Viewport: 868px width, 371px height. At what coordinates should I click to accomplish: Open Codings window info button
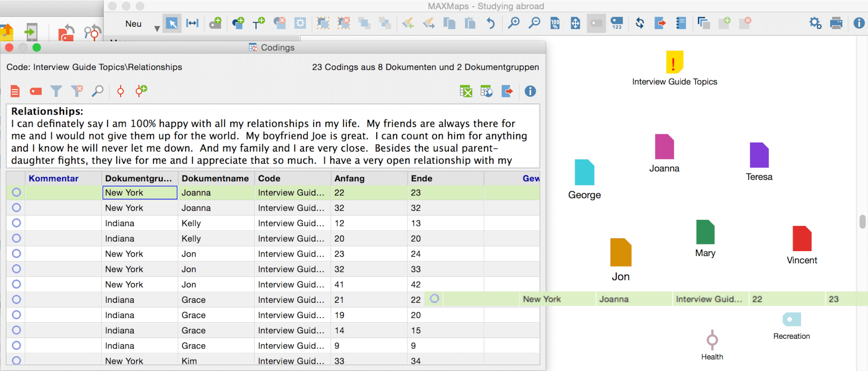coord(530,91)
